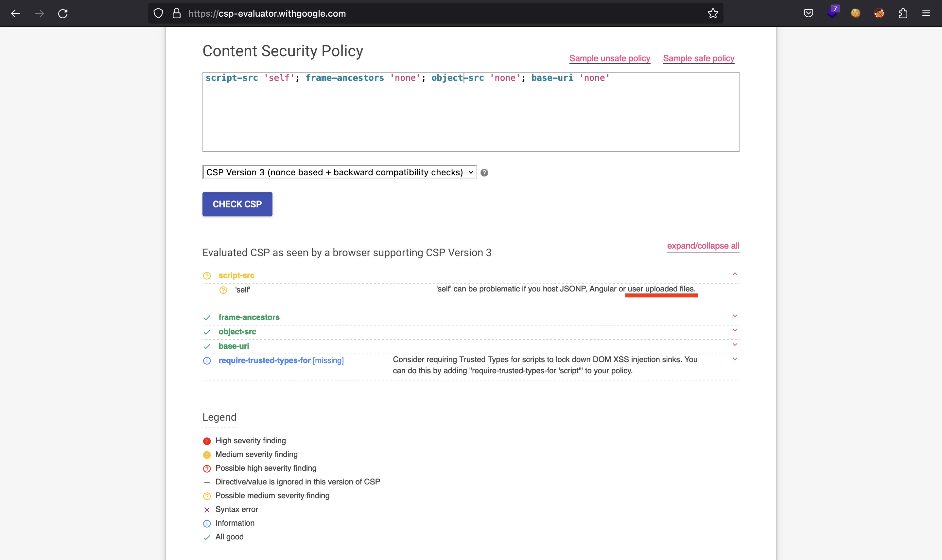Bookmark this page with the star
942x560 pixels.
[x=713, y=14]
